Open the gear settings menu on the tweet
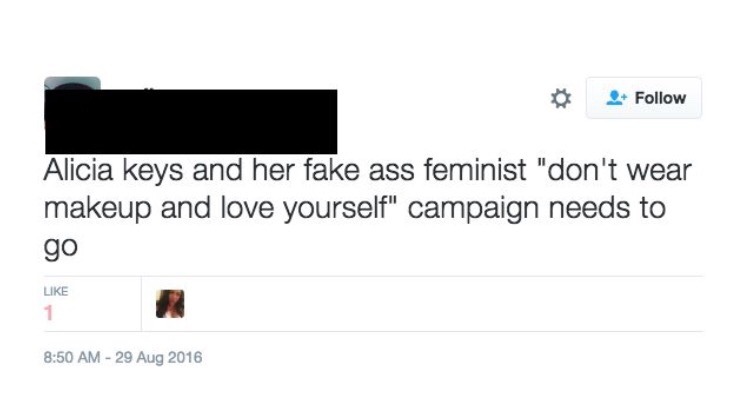Image resolution: width=750 pixels, height=404 pixels. [x=561, y=98]
